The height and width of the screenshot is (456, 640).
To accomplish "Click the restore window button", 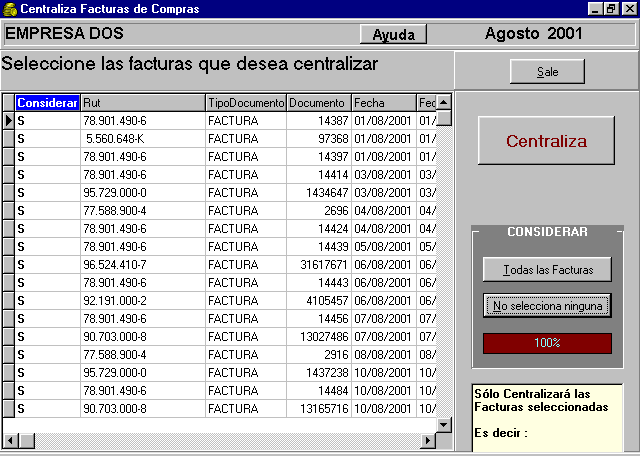I will tap(611, 9).
